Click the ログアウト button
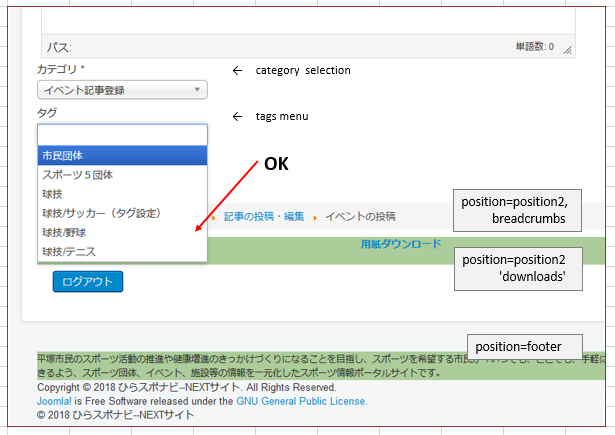The width and height of the screenshot is (615, 435). [88, 281]
